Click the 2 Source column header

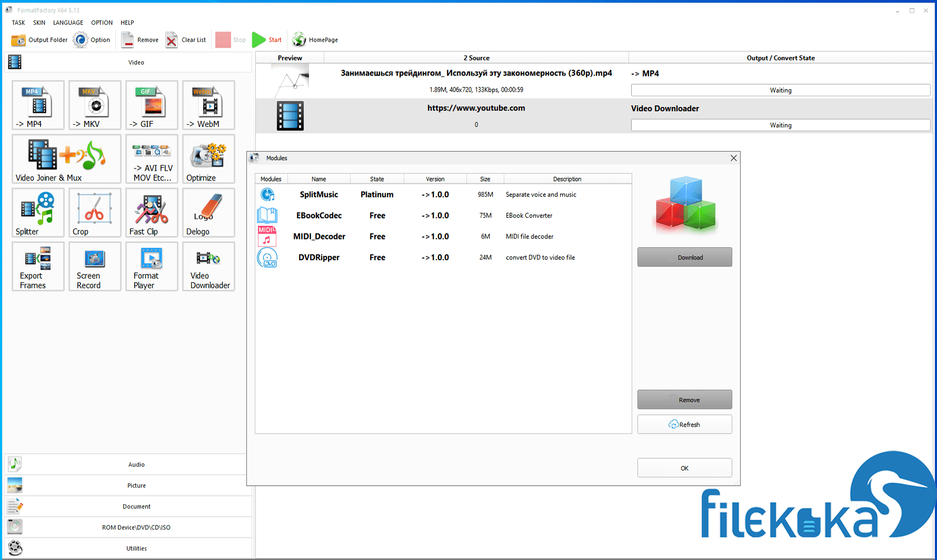point(476,58)
